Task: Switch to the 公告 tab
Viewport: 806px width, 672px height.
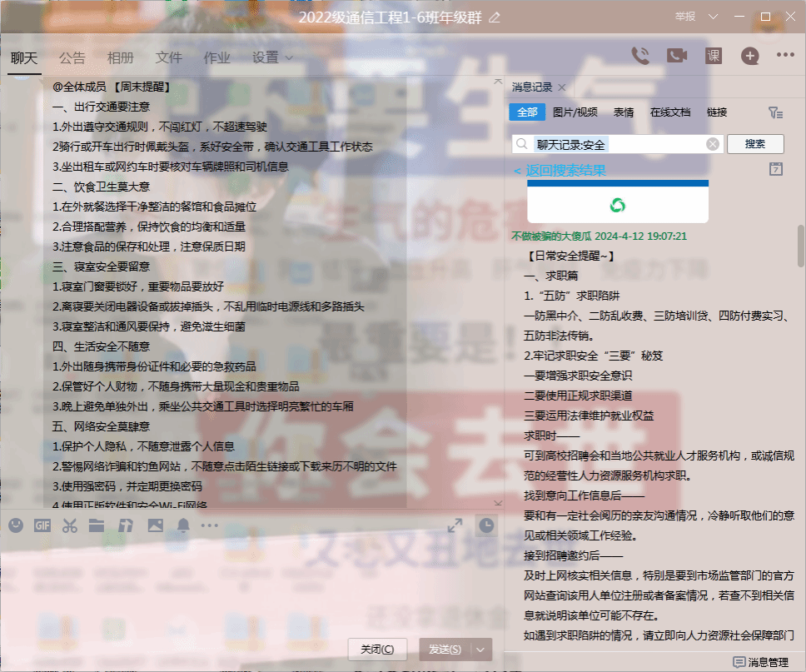Action: 72,57
